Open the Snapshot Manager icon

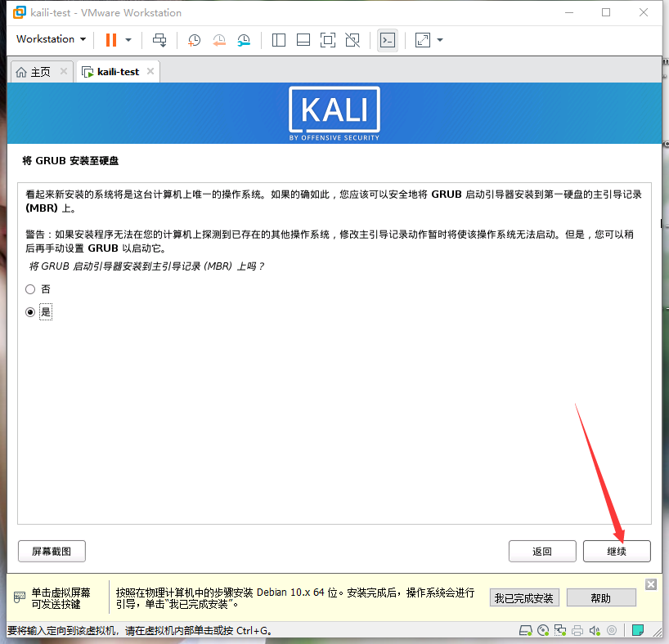coord(244,39)
